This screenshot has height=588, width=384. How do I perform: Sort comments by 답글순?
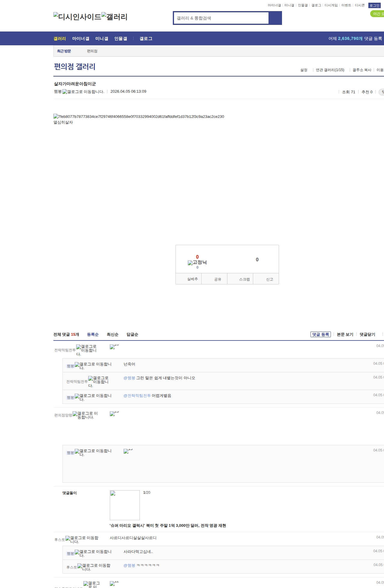point(132,334)
